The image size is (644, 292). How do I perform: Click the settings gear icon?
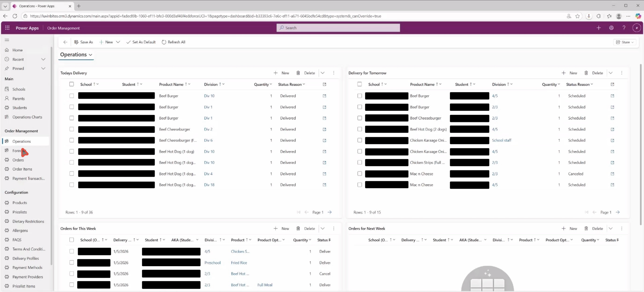tap(611, 28)
